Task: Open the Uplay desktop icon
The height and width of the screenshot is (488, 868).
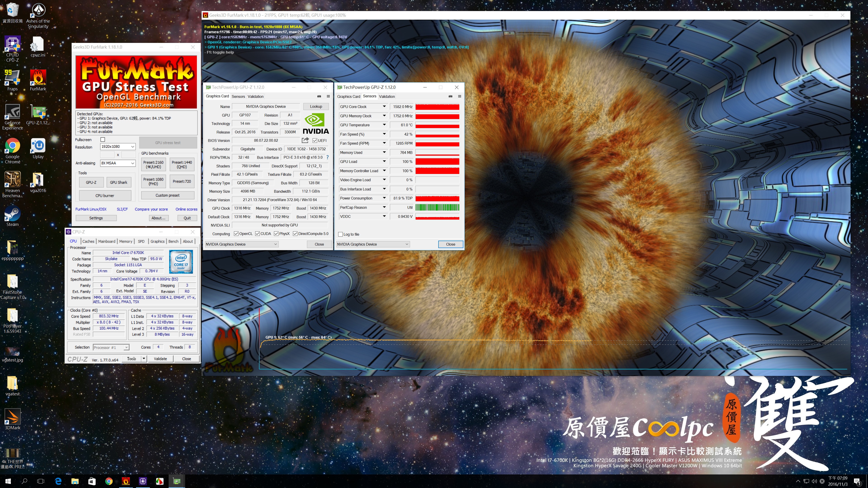Action: tap(38, 148)
